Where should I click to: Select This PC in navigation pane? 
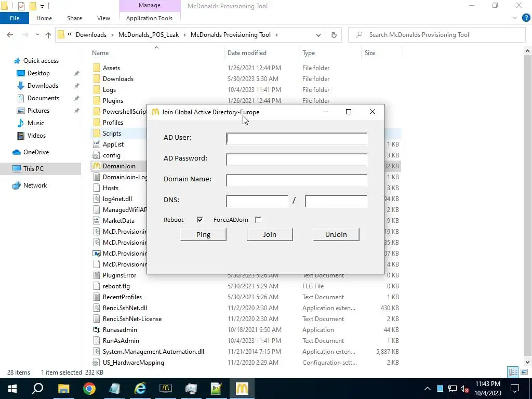pos(33,169)
